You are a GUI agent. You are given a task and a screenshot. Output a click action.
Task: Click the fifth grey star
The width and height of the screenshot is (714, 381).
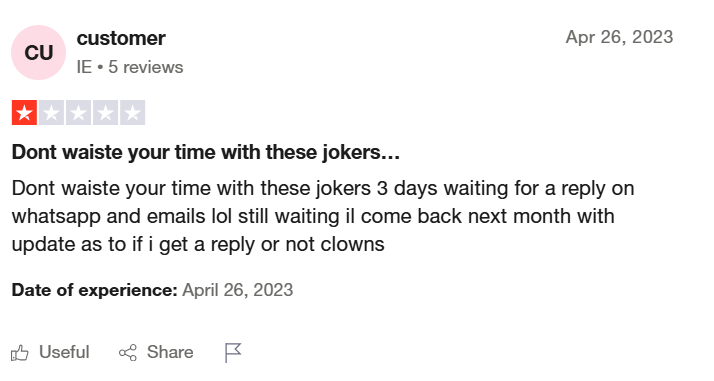click(x=133, y=112)
